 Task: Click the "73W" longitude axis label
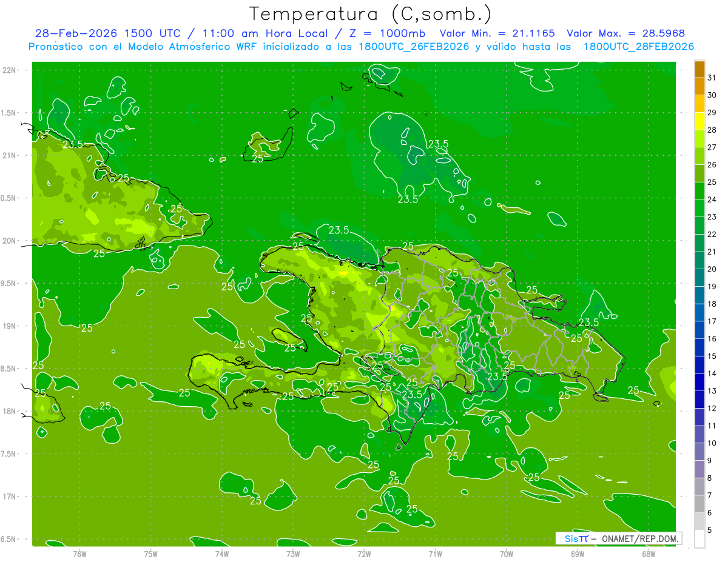pos(293,554)
